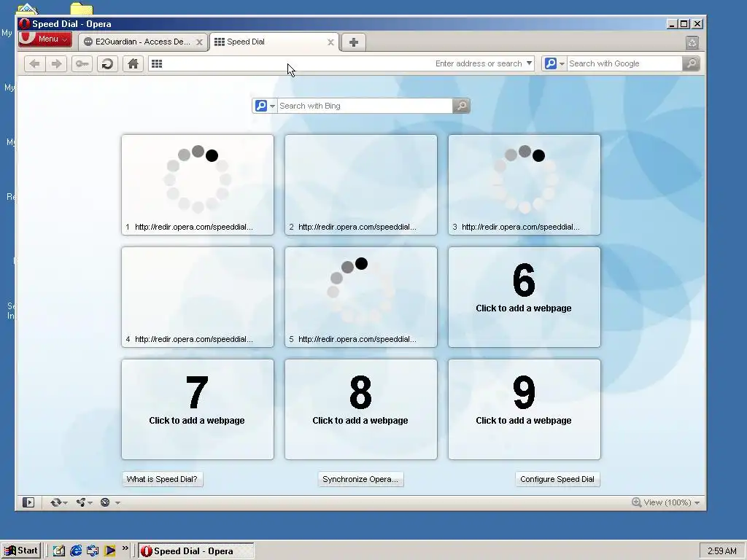Open Configure Speed Dial
The image size is (747, 560).
pyautogui.click(x=557, y=479)
